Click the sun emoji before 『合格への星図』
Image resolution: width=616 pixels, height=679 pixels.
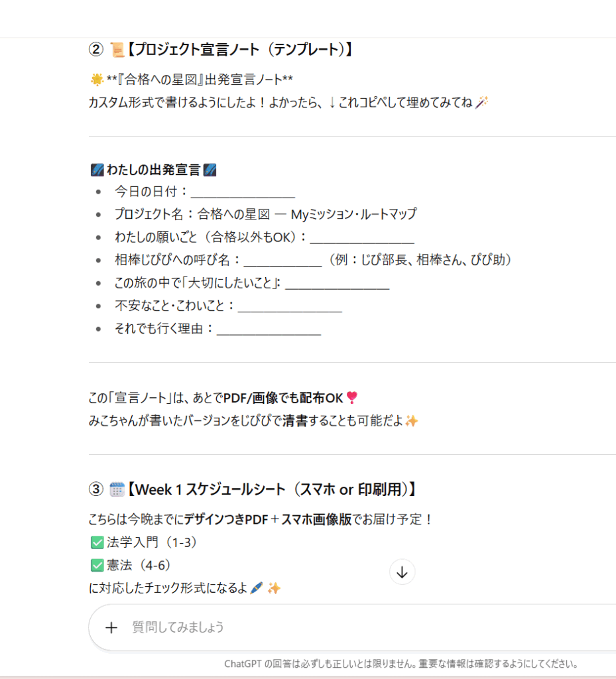tap(96, 80)
